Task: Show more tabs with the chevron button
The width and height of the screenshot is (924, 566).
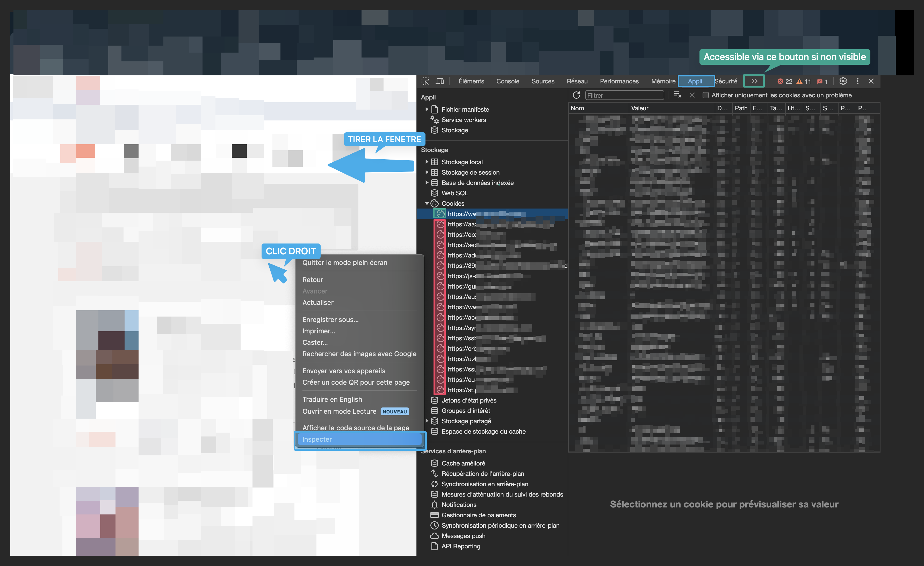Action: click(754, 81)
